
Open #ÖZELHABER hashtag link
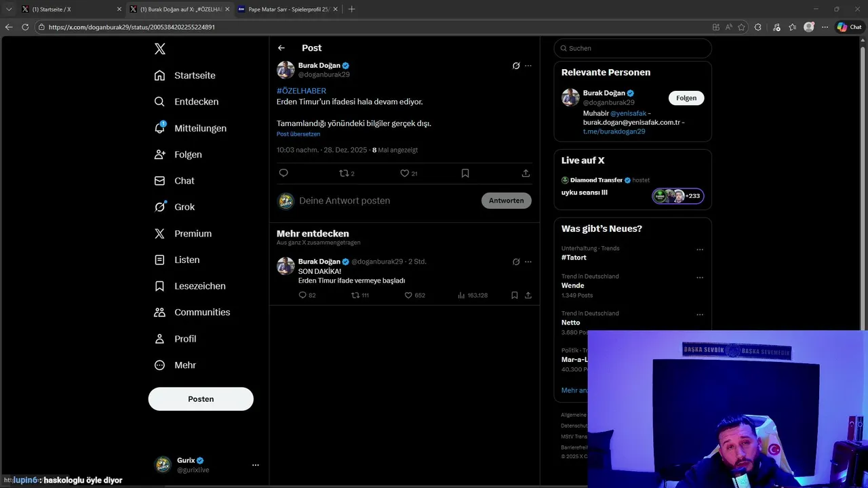pos(301,91)
